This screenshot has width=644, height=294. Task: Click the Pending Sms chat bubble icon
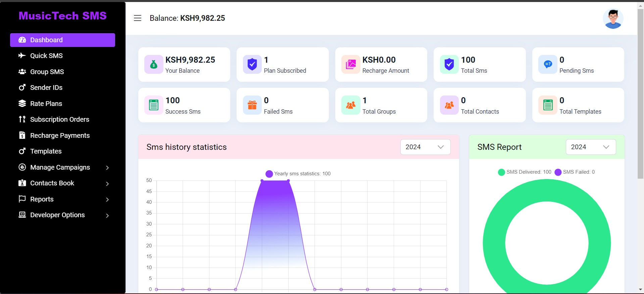click(x=548, y=64)
